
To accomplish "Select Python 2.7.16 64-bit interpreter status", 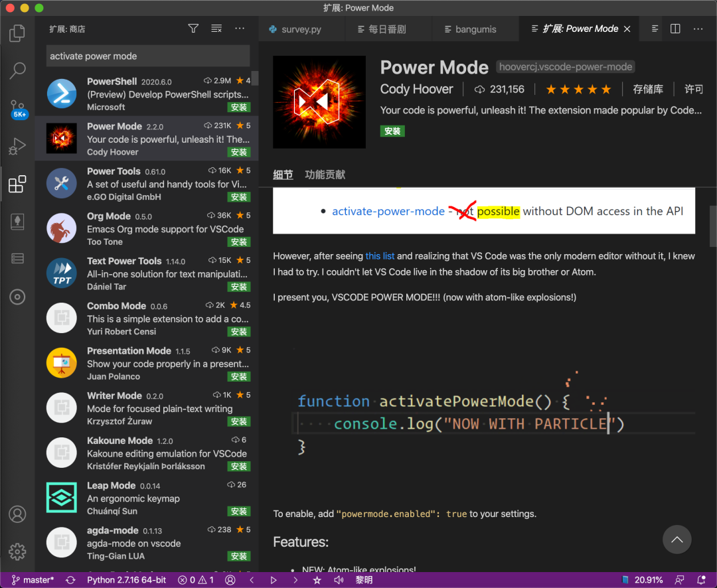I will [127, 580].
